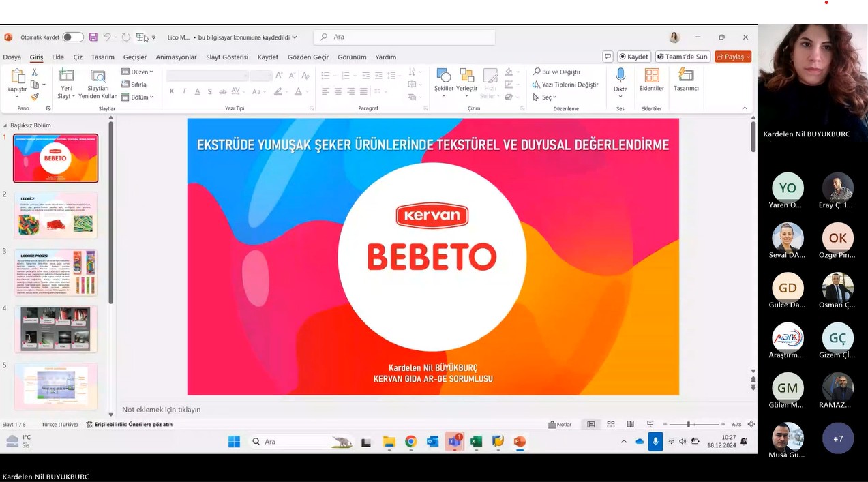Click the Teams'de Sun button
Viewport: 868px width, 482px height.
[x=683, y=57]
